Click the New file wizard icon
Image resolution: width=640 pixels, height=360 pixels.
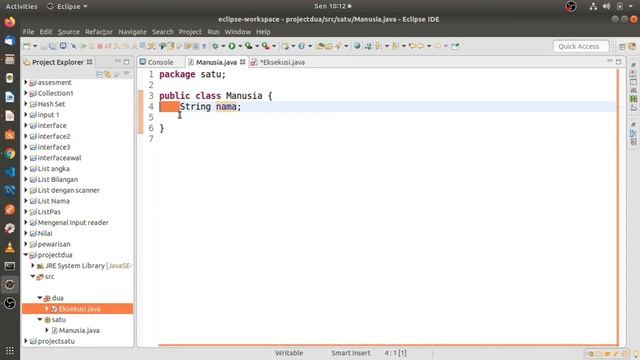(x=27, y=46)
